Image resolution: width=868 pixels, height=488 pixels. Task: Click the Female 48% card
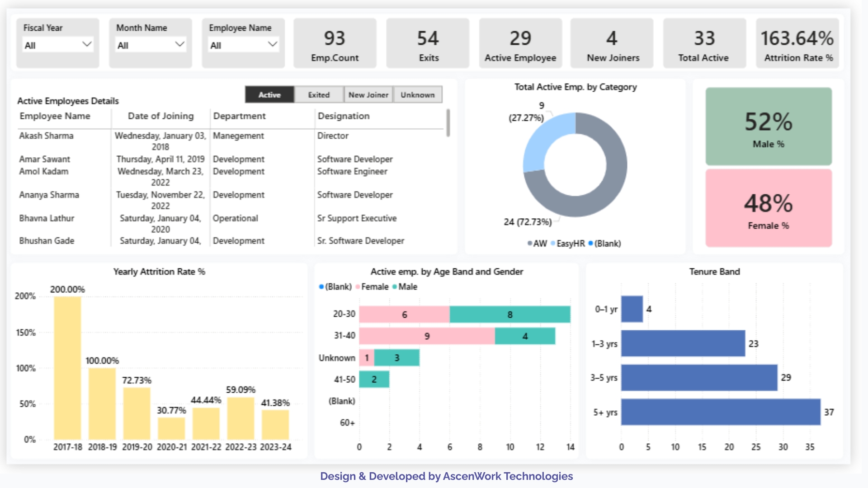[768, 208]
